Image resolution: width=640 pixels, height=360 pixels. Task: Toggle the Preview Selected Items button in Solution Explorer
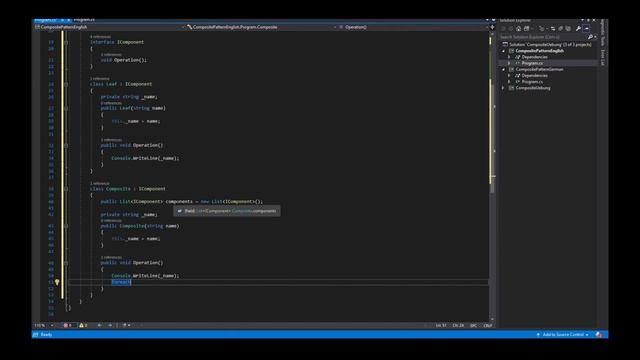coord(587,29)
